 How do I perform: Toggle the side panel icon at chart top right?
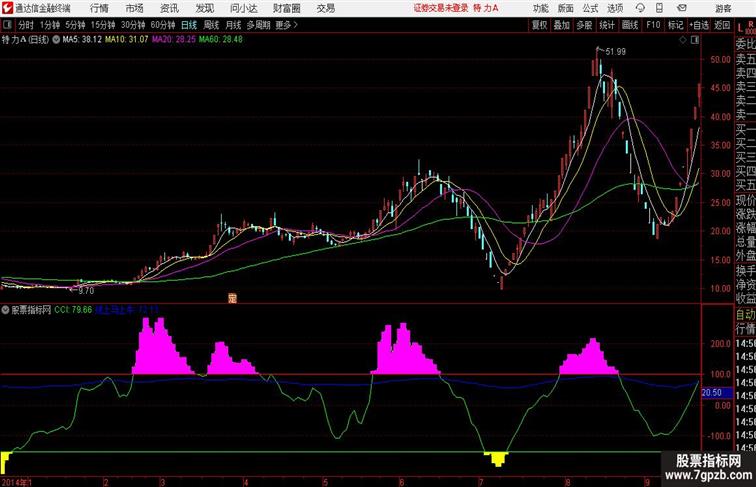point(695,40)
